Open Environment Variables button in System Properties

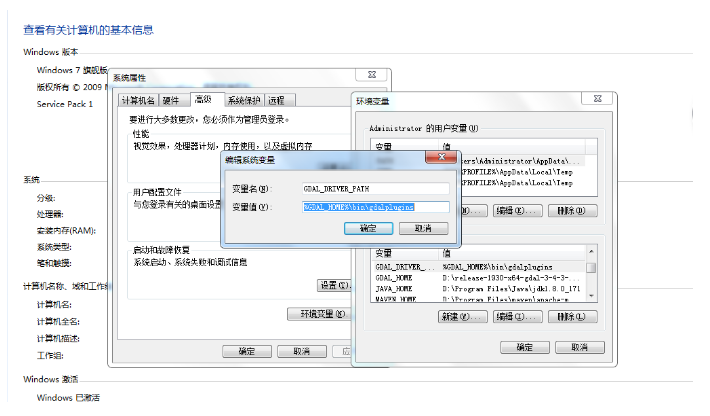coord(319,314)
